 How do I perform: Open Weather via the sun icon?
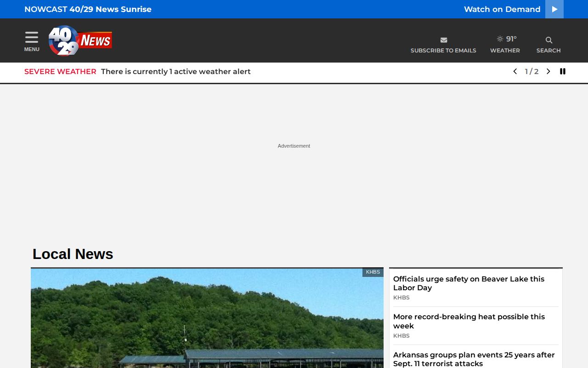tap(500, 39)
